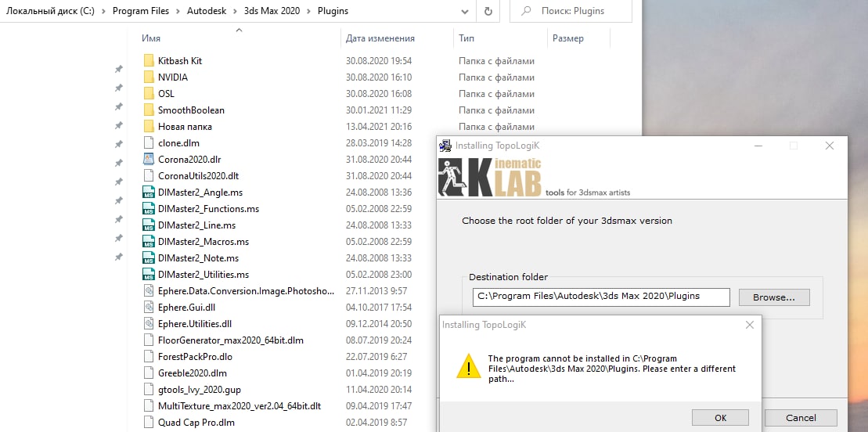
Task: Click the search magnifier icon
Action: click(x=527, y=10)
